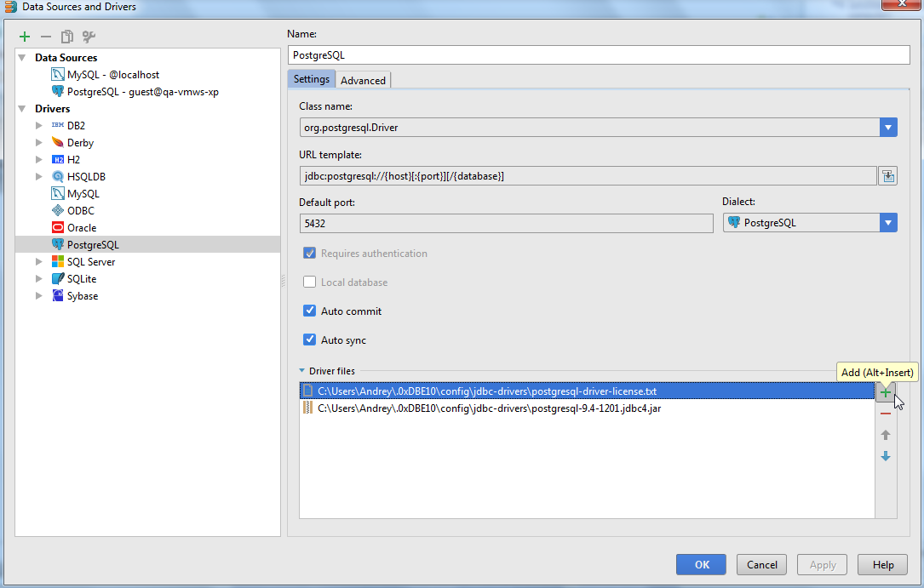This screenshot has height=588, width=924.
Task: Open driver settings wrench icon
Action: pos(89,37)
